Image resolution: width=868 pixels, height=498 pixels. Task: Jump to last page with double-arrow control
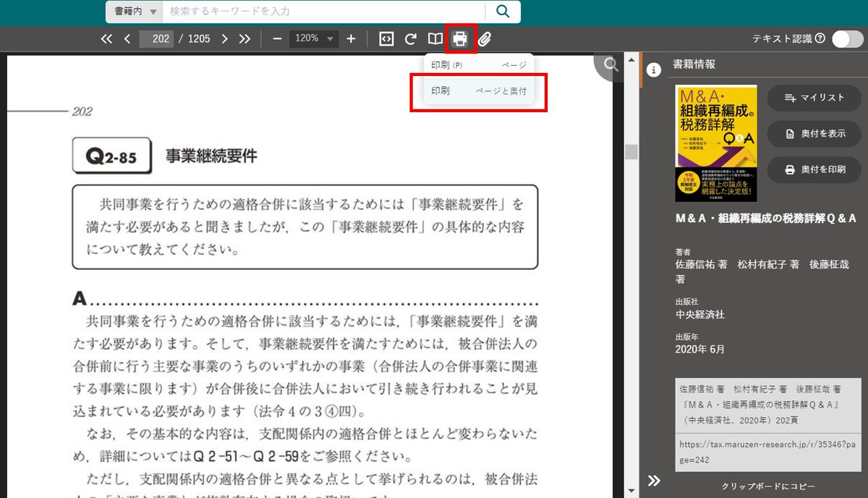(244, 38)
